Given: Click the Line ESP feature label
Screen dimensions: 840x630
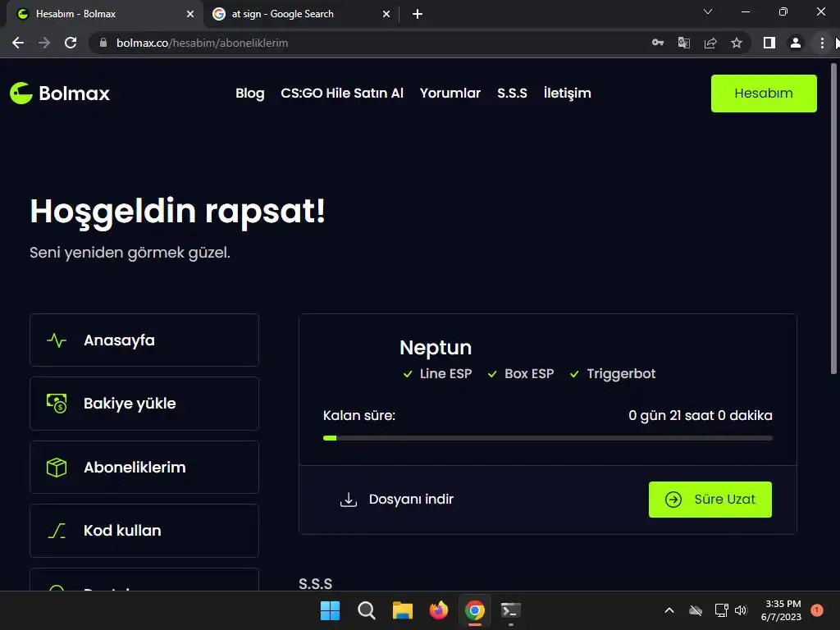Looking at the screenshot, I should pos(445,374).
